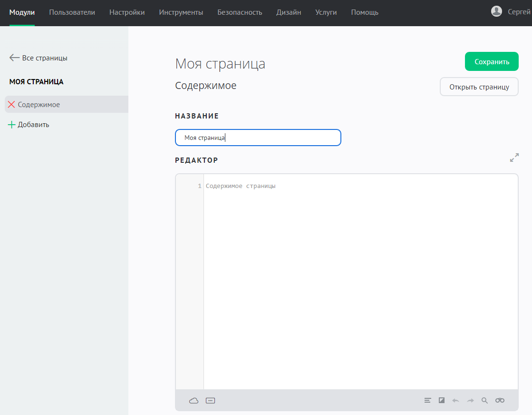
Task: Undo the last editor change
Action: click(x=456, y=401)
